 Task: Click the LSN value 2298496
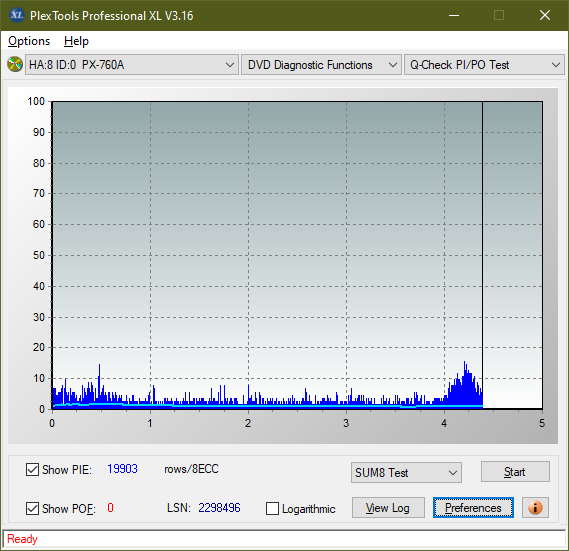pyautogui.click(x=219, y=508)
